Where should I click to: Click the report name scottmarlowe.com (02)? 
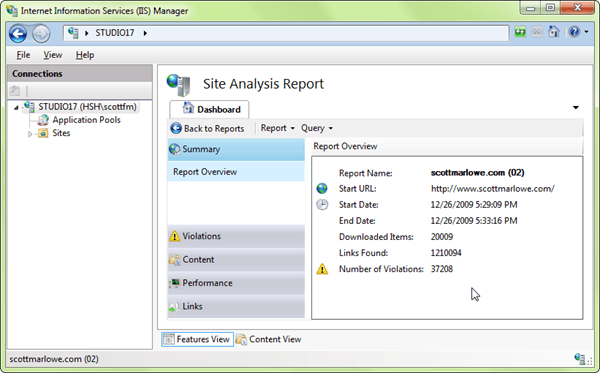point(478,173)
